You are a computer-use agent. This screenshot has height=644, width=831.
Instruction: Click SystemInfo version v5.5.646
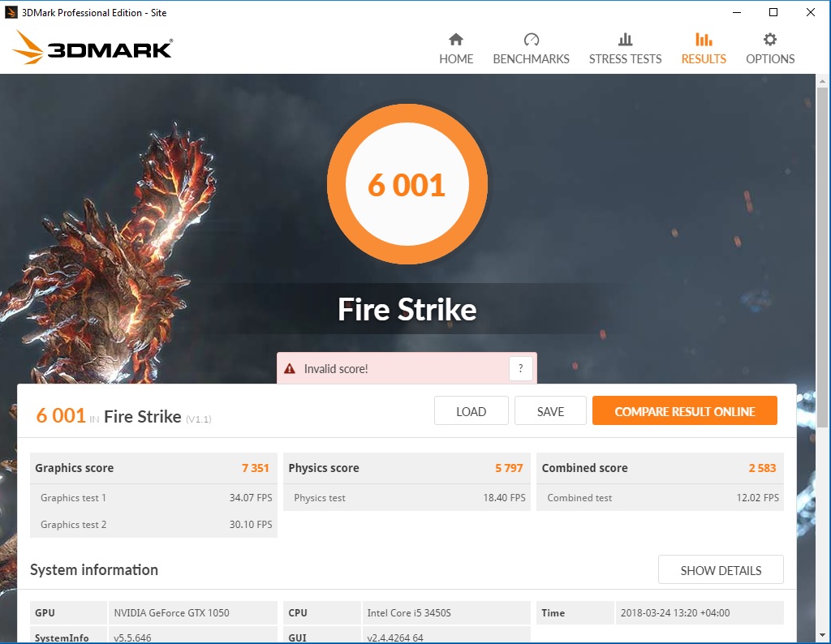(x=132, y=638)
